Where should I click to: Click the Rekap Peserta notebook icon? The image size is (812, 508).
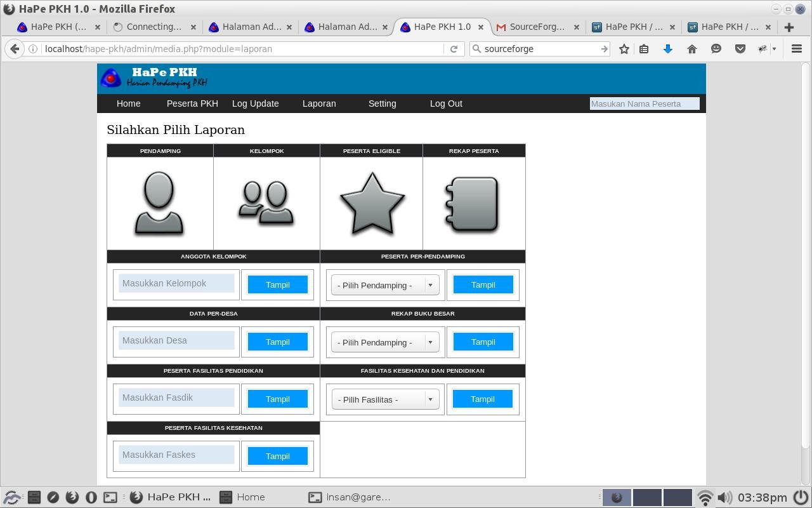coord(474,202)
